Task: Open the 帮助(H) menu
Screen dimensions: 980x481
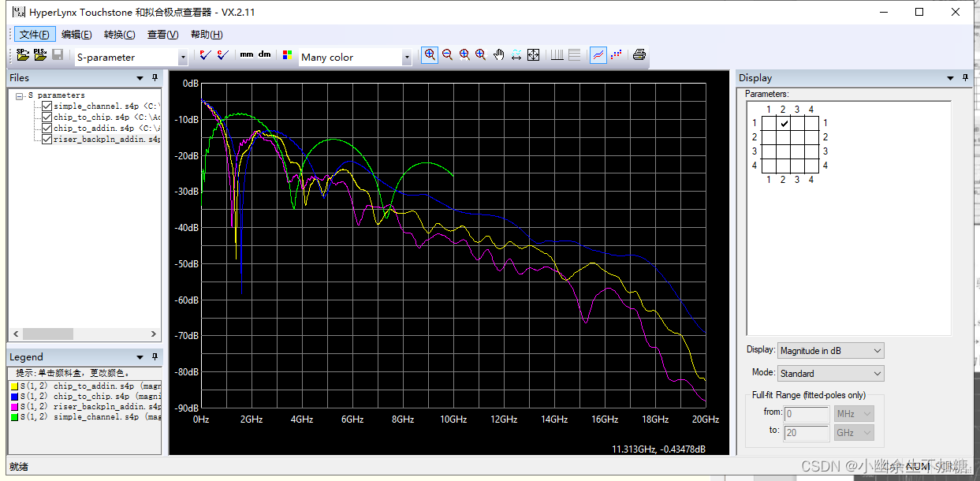Action: pyautogui.click(x=207, y=34)
